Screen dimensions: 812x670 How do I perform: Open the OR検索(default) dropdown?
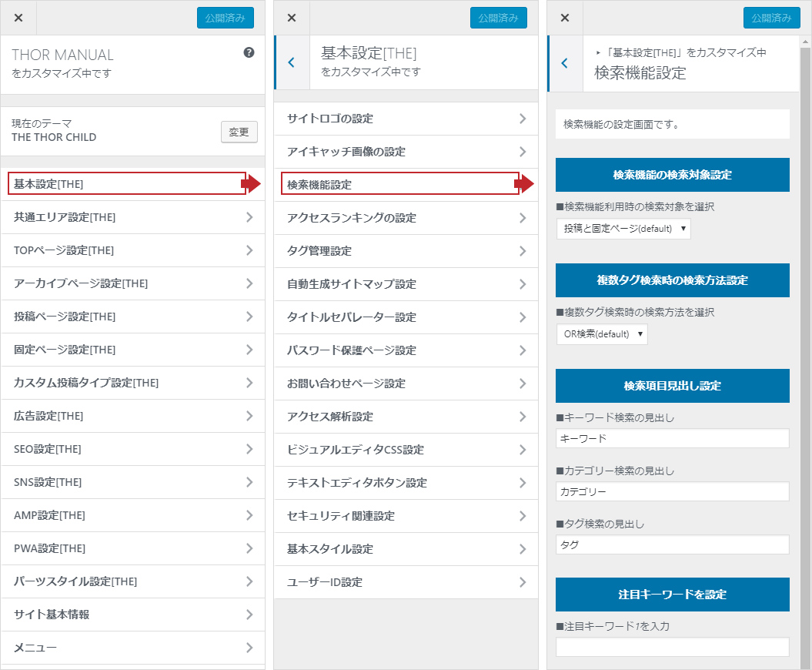(x=602, y=334)
